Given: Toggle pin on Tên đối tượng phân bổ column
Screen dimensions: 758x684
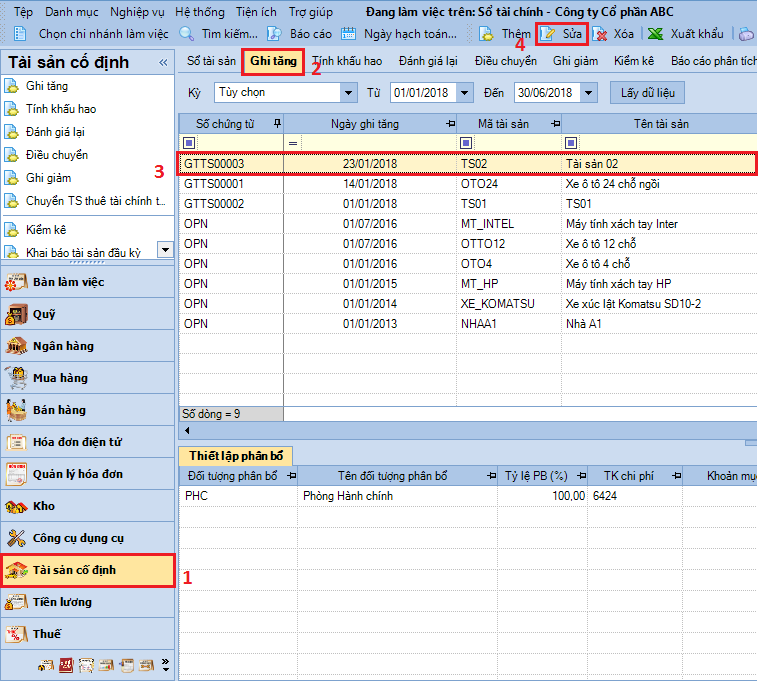Looking at the screenshot, I should pyautogui.click(x=492, y=476).
